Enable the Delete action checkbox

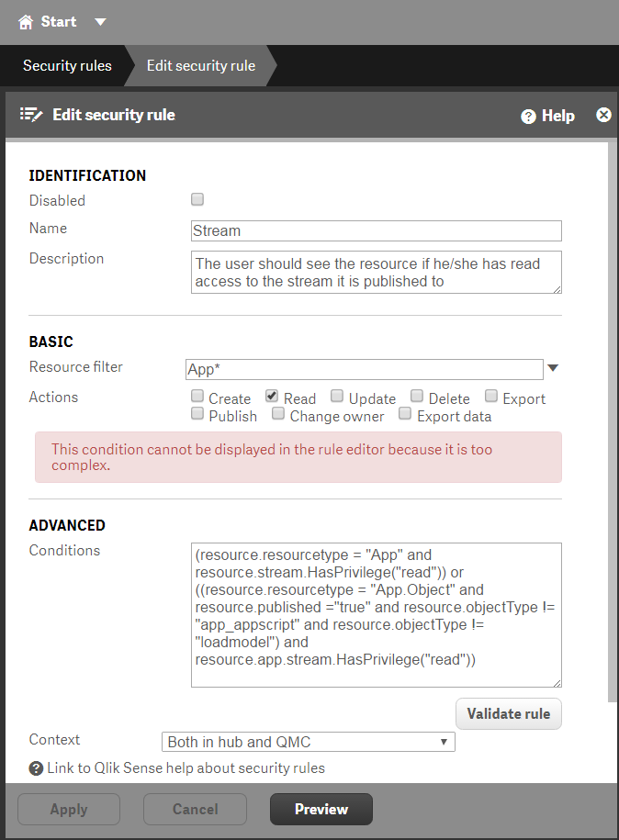click(x=417, y=396)
